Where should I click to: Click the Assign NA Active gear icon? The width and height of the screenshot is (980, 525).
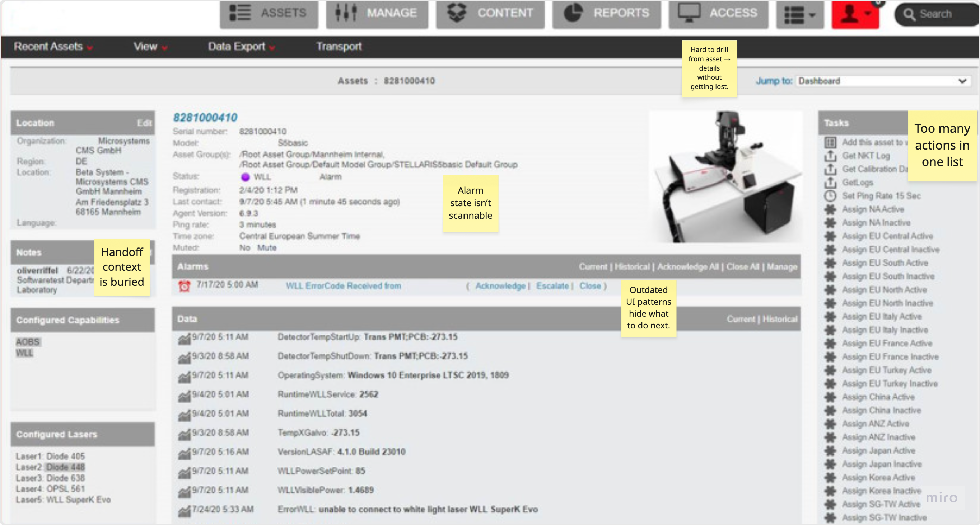coord(830,209)
